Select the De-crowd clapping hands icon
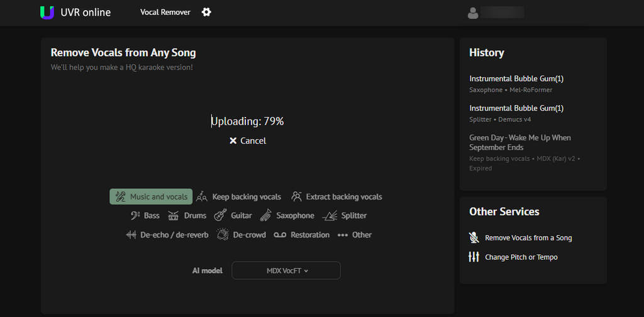644x317 pixels. pyautogui.click(x=223, y=235)
